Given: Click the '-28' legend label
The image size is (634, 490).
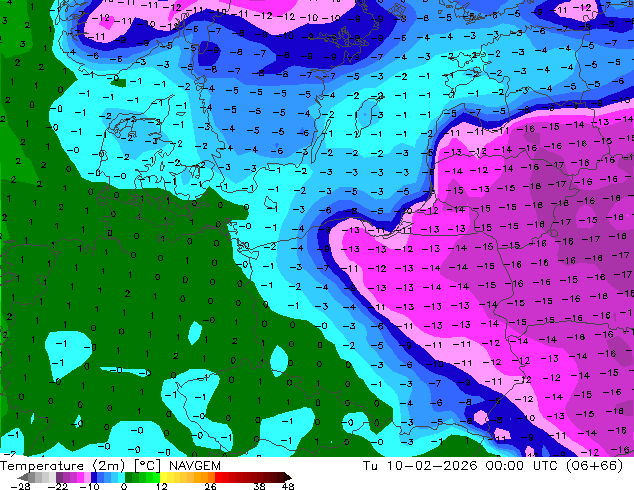Looking at the screenshot, I should coord(20,486).
